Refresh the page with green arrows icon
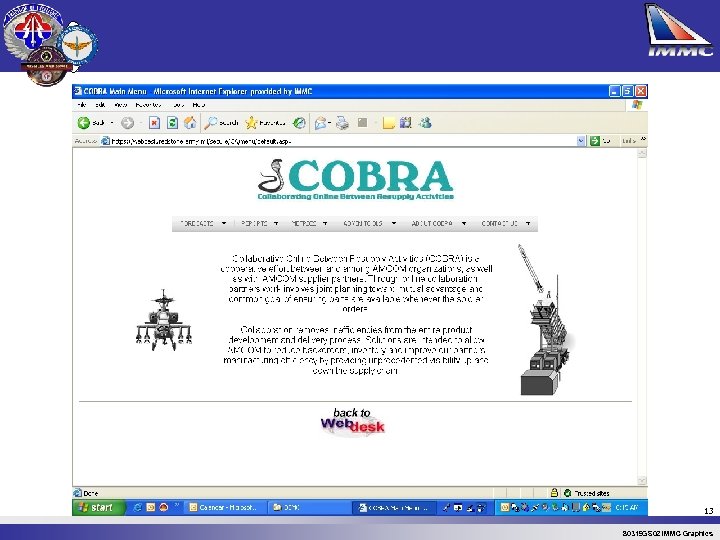Image resolution: width=720 pixels, height=540 pixels. click(172, 123)
